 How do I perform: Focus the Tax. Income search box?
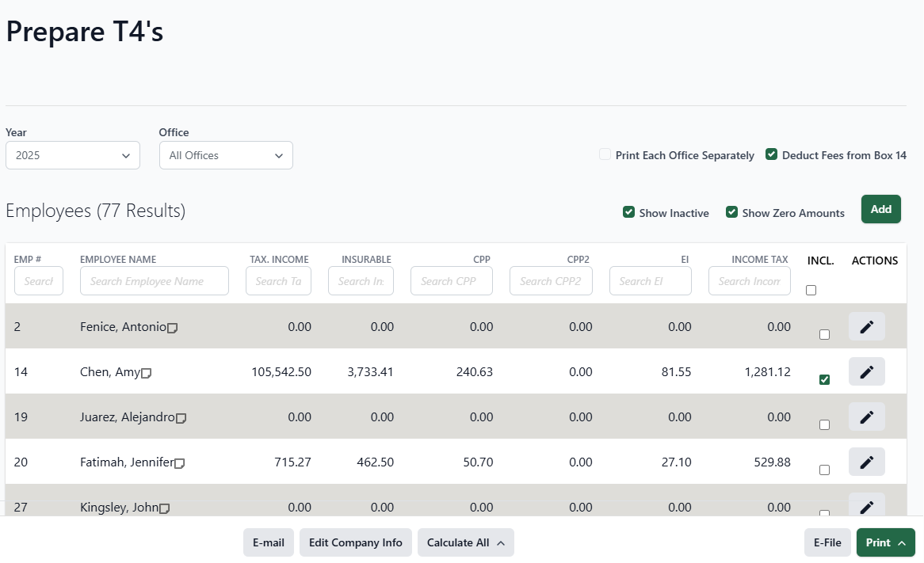click(x=279, y=281)
